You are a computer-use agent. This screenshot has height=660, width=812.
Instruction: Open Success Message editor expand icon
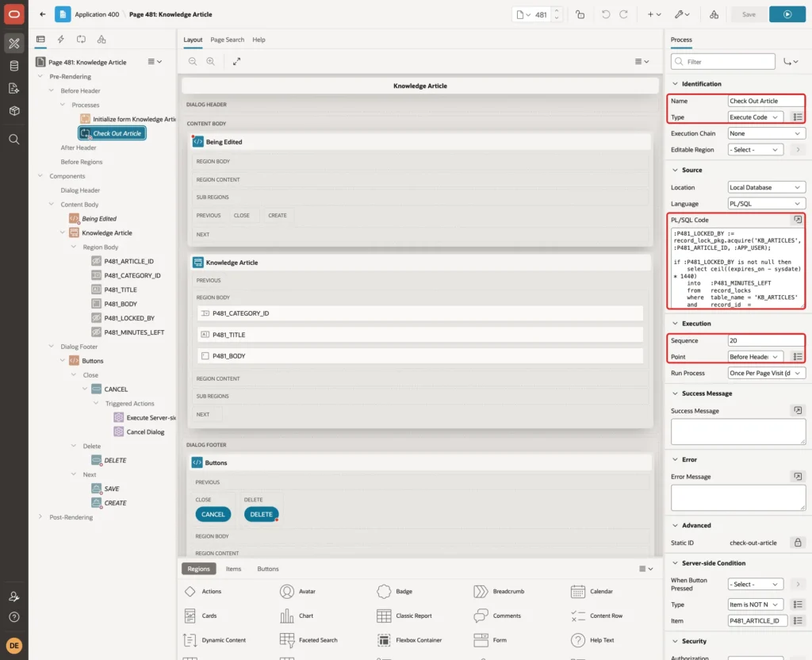(x=798, y=411)
